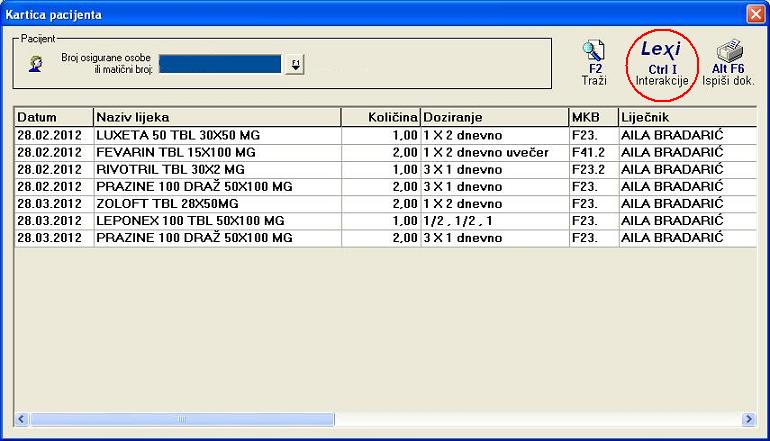
Task: Open the F1 dropdown next to patient number field
Action: point(295,64)
